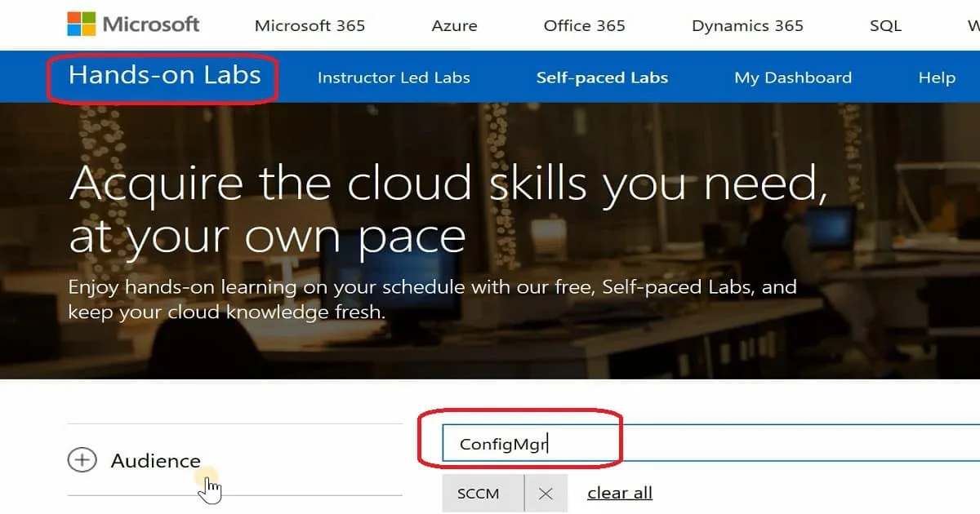
Task: Click the Microsoft four-square logo
Action: tap(81, 24)
